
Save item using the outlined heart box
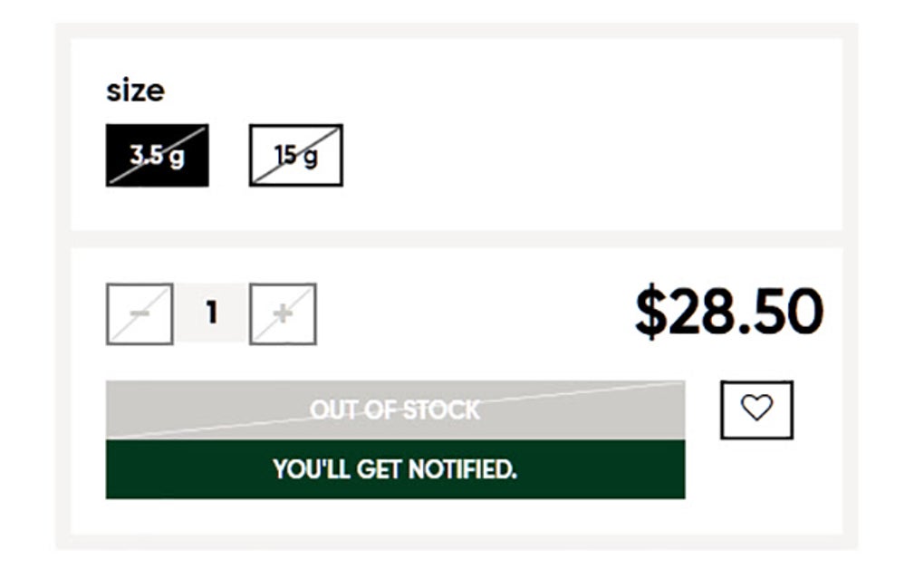pos(756,409)
